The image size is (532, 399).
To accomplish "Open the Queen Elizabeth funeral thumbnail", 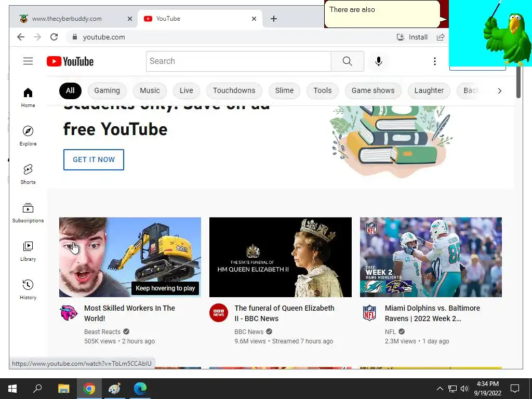I will tap(280, 257).
